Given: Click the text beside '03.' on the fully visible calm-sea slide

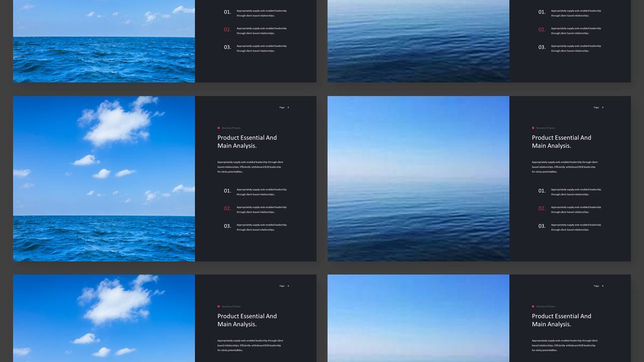Looking at the screenshot, I should point(576,227).
